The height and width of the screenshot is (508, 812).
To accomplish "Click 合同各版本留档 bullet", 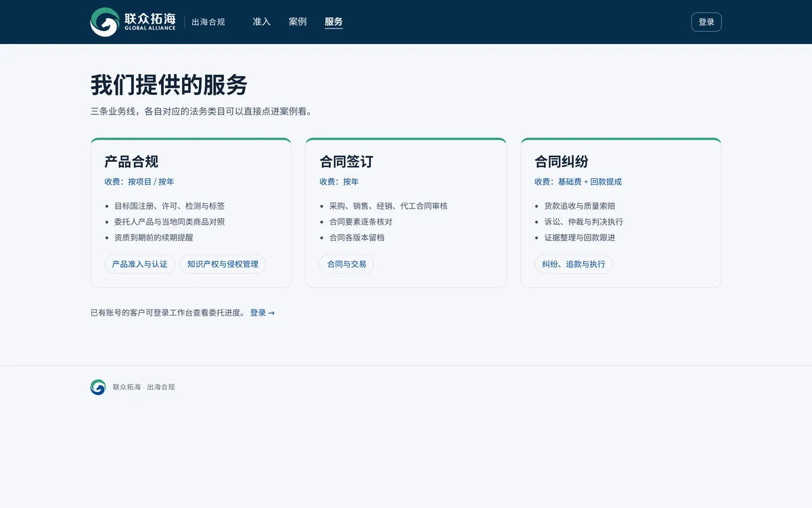I will pyautogui.click(x=357, y=238).
